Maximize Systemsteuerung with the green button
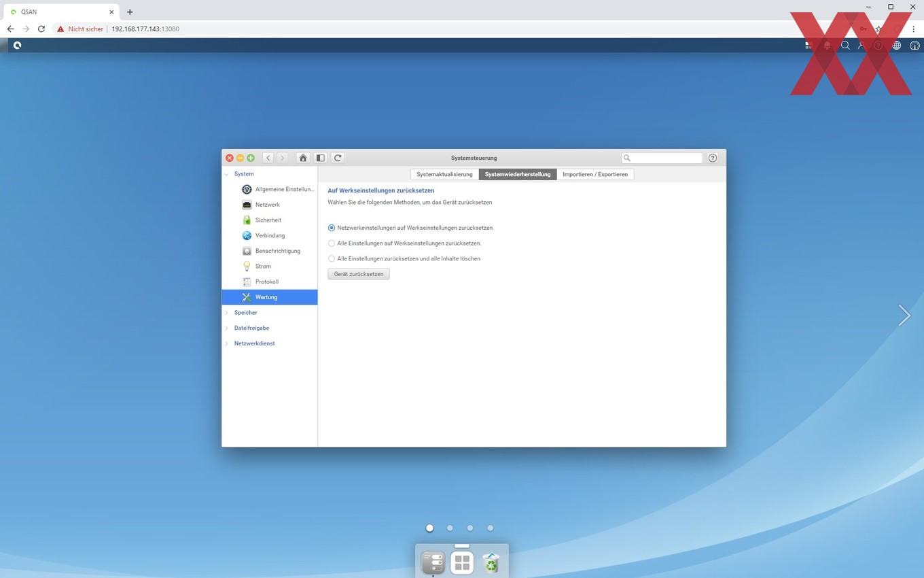Viewport: 924px width, 578px height. pyautogui.click(x=251, y=158)
